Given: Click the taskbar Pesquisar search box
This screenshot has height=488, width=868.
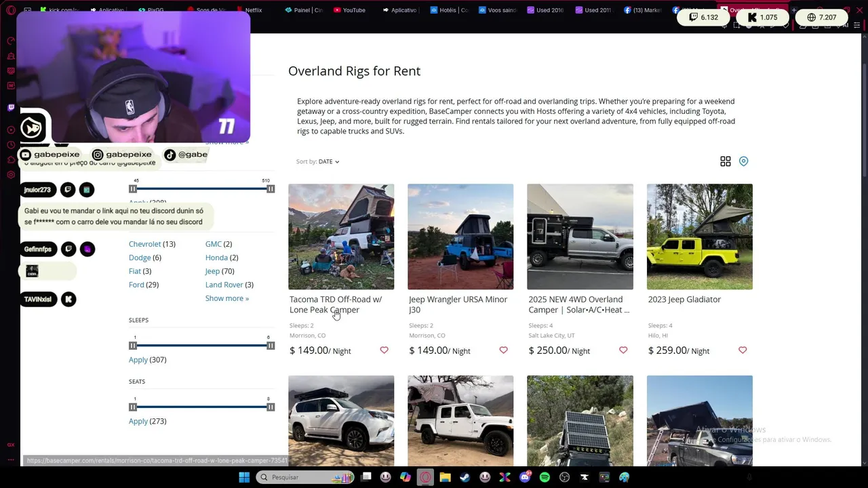Looking at the screenshot, I should 305,477.
